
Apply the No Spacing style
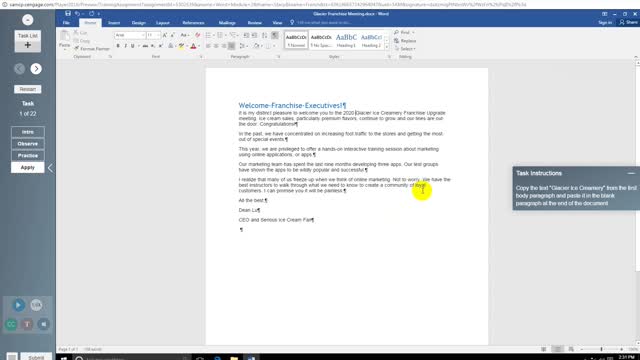click(x=321, y=40)
